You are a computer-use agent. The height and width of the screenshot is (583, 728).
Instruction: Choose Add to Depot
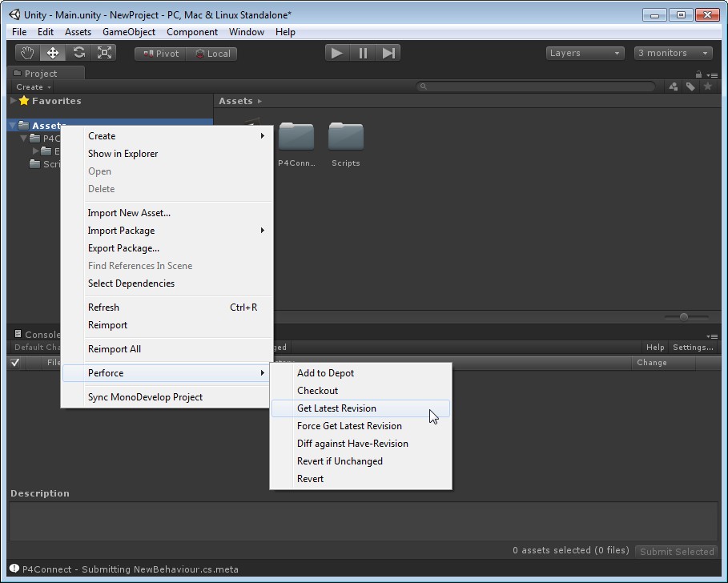pos(360,373)
